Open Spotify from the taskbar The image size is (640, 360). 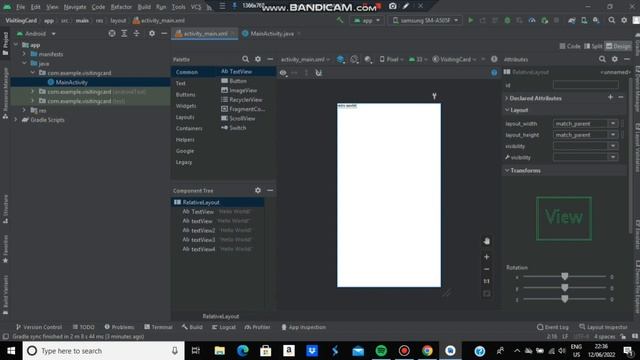click(381, 351)
